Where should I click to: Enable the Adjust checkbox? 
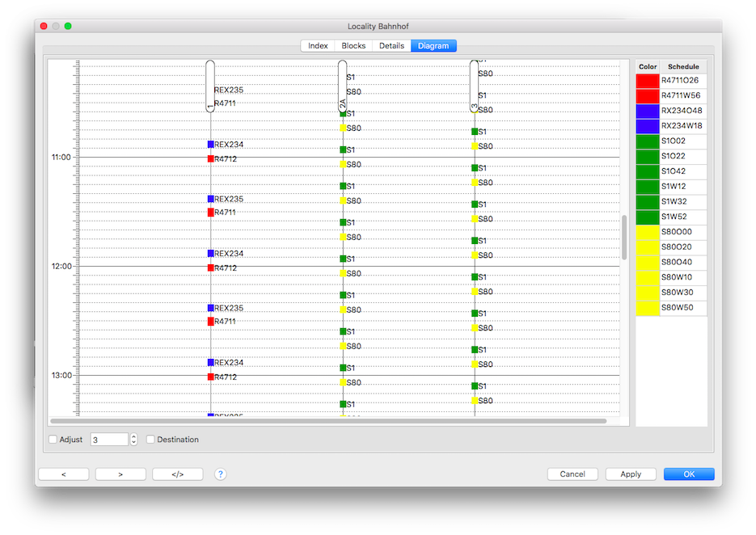point(53,440)
